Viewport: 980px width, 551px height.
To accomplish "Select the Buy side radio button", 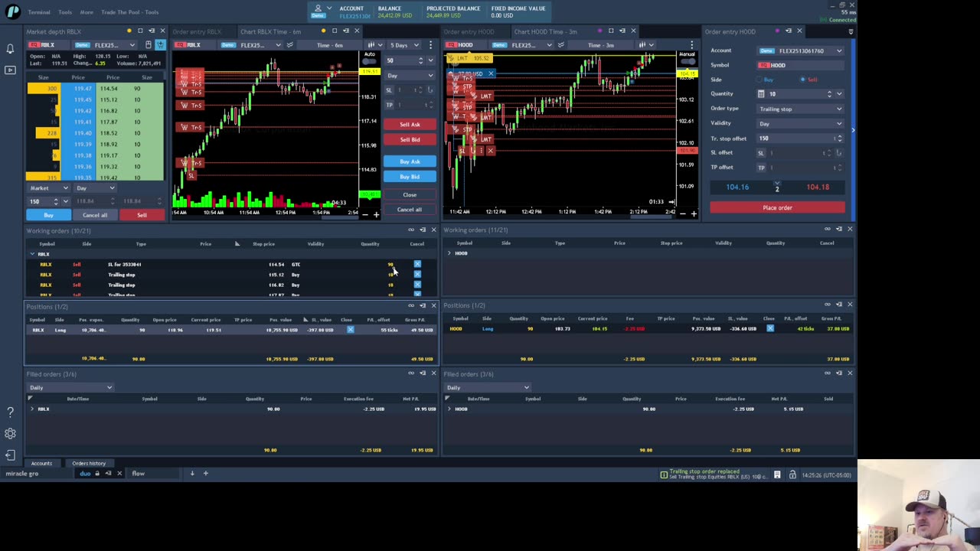I will coord(759,80).
